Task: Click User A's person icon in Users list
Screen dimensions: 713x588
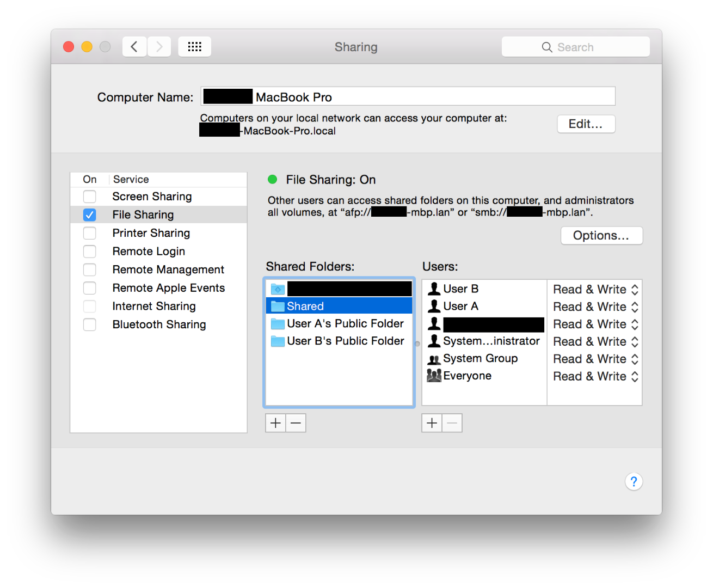Action: (x=434, y=306)
